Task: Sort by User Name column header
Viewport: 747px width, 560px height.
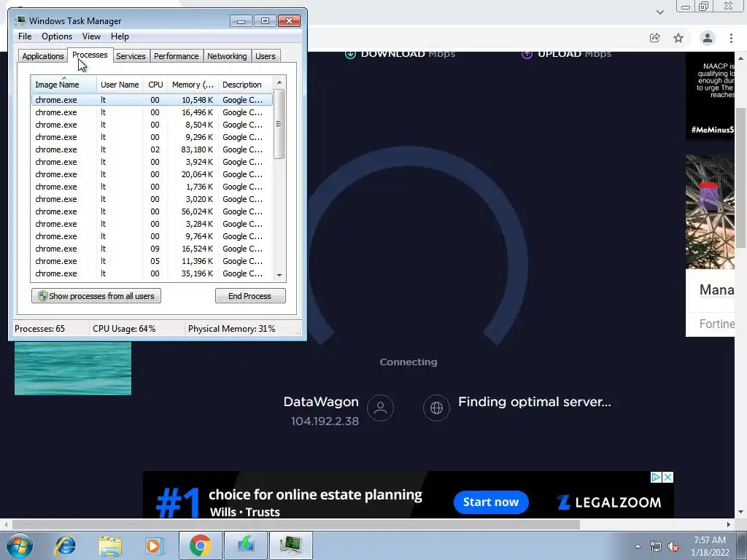Action: (x=120, y=85)
